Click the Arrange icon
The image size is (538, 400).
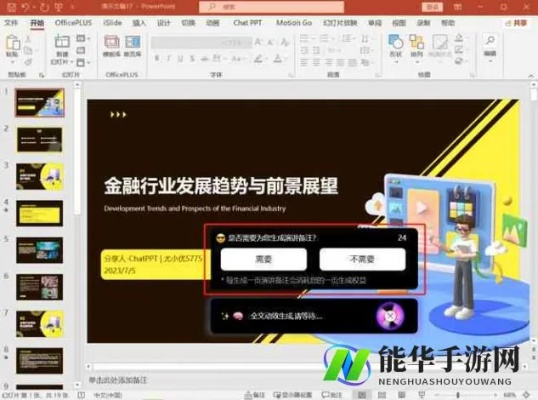(417, 42)
